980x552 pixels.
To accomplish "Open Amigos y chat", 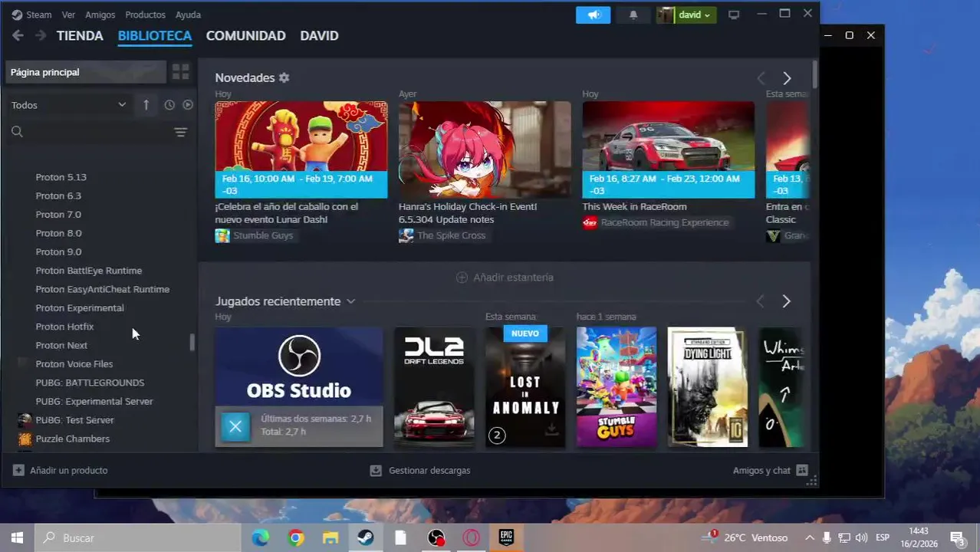I will 770,470.
